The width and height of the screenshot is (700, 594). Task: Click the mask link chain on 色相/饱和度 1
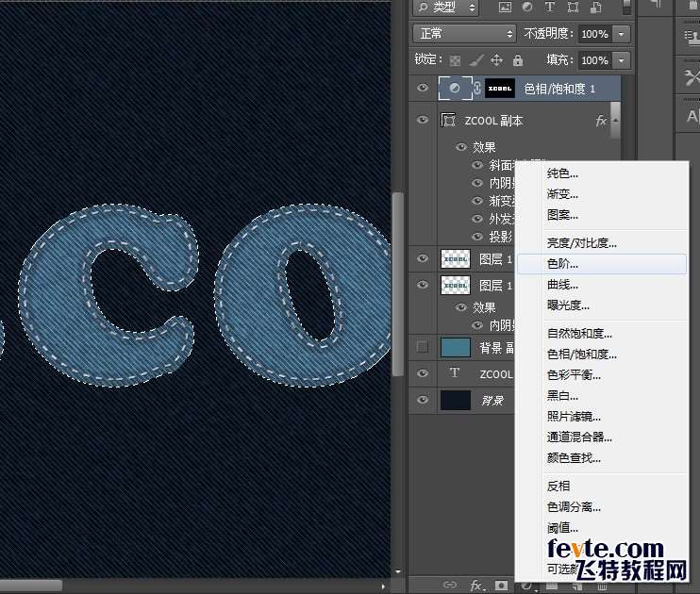point(477,88)
